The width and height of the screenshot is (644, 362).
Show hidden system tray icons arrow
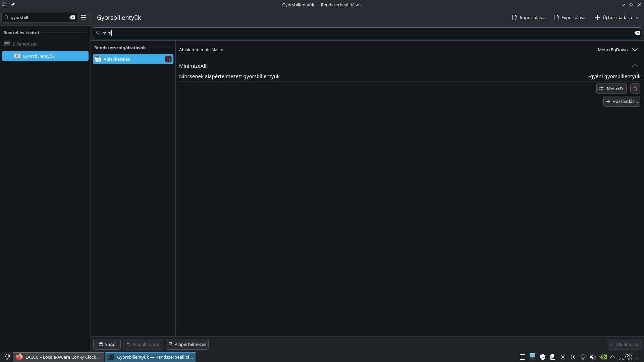(x=612, y=357)
